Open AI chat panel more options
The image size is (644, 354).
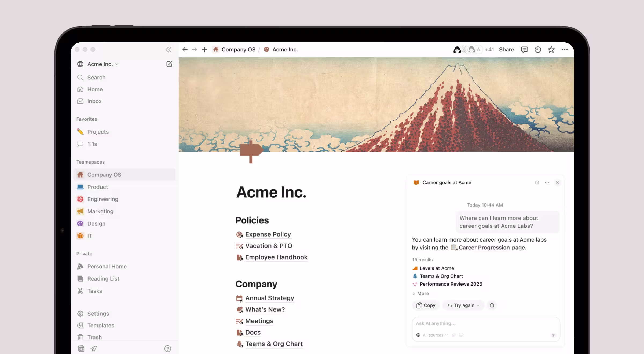(x=547, y=182)
